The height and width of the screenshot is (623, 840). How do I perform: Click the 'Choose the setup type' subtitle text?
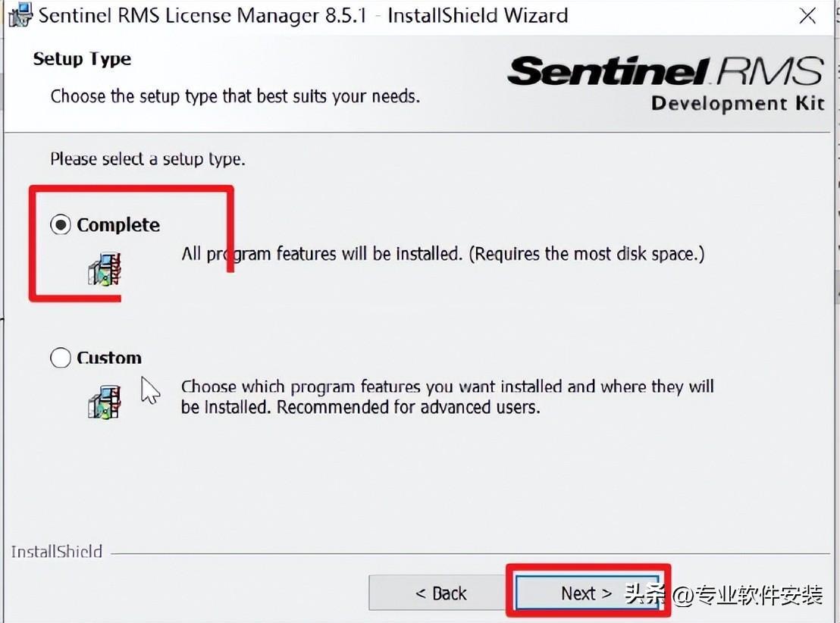click(x=235, y=96)
